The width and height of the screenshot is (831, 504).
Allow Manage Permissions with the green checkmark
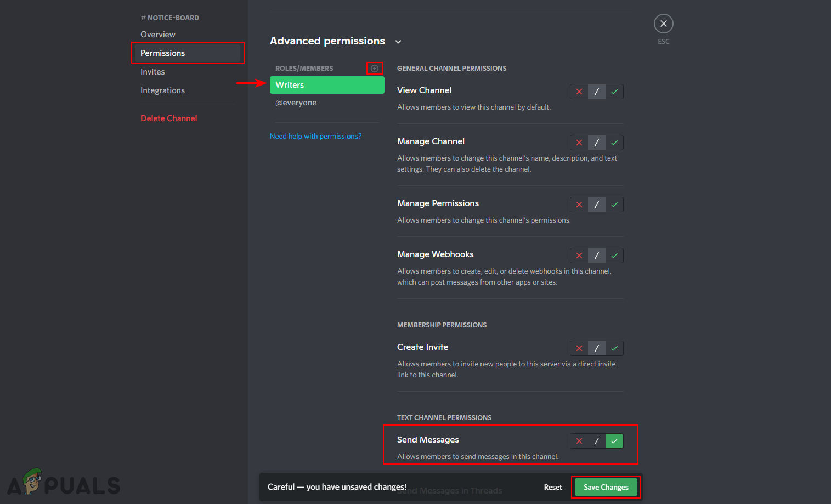pyautogui.click(x=614, y=205)
